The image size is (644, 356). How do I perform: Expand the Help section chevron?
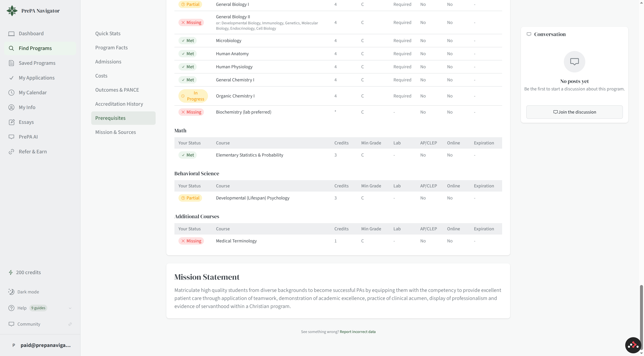point(70,308)
